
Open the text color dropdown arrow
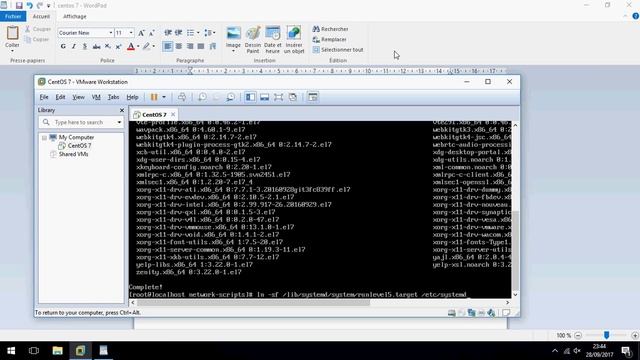(x=138, y=47)
